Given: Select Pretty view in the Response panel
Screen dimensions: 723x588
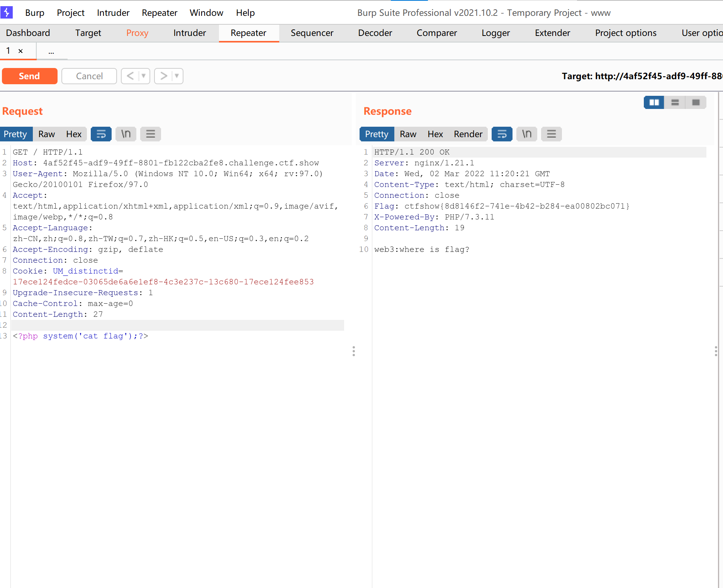Looking at the screenshot, I should (377, 134).
